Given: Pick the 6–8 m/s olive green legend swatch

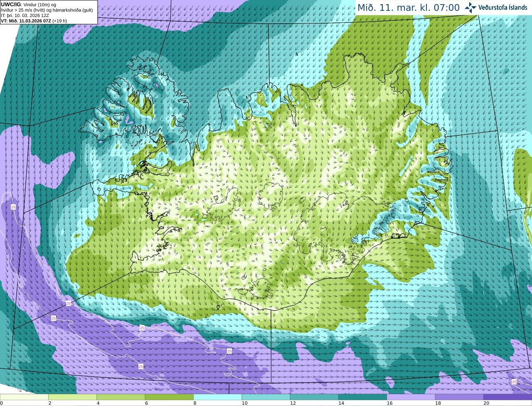Looking at the screenshot, I should tap(169, 397).
